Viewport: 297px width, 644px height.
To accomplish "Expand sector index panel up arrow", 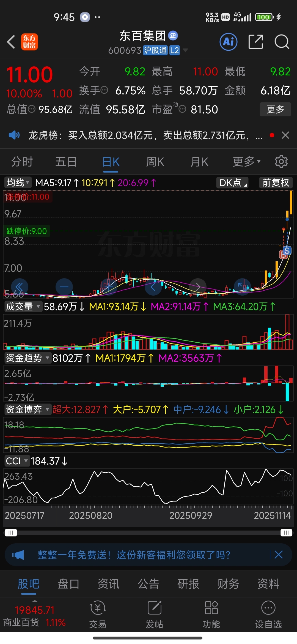I will 35,601.
